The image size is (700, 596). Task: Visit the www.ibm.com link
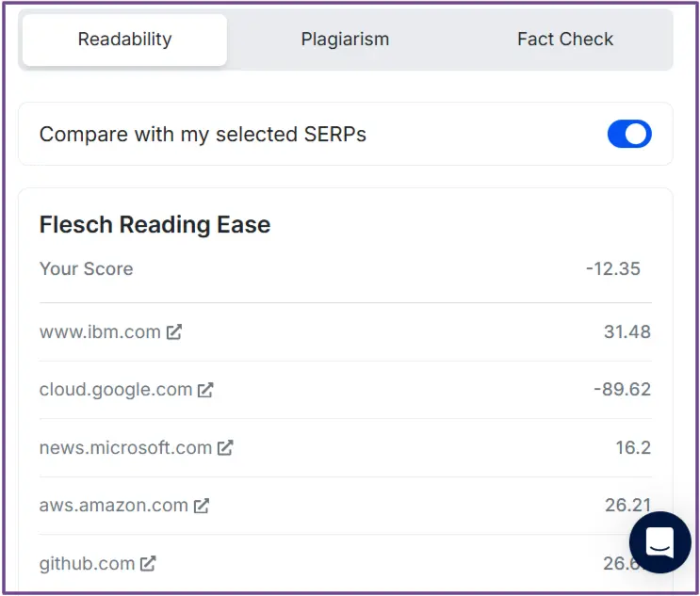click(100, 331)
